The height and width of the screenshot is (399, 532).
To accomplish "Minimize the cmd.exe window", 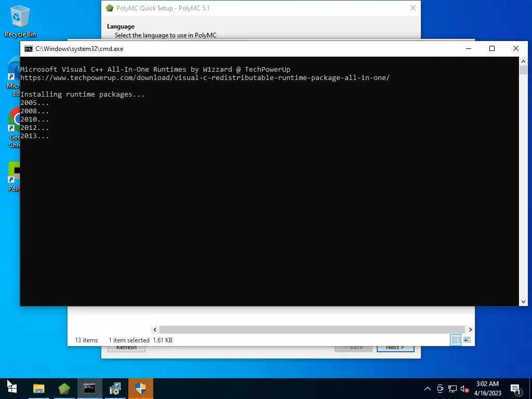I will (x=469, y=48).
